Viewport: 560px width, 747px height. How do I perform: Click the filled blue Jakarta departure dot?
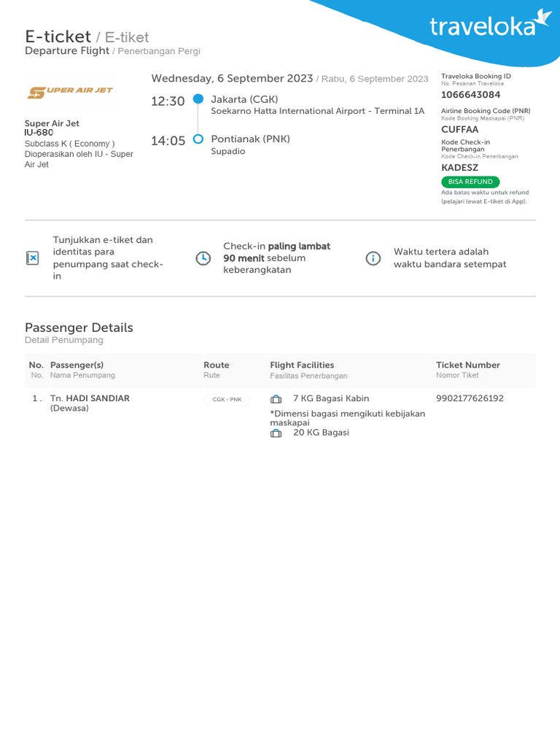(x=198, y=99)
